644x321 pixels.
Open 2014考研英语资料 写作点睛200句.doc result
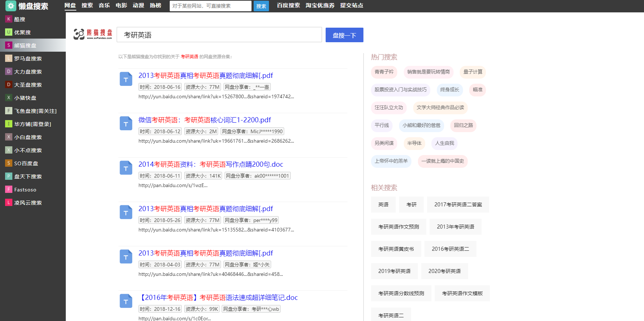coord(211,164)
